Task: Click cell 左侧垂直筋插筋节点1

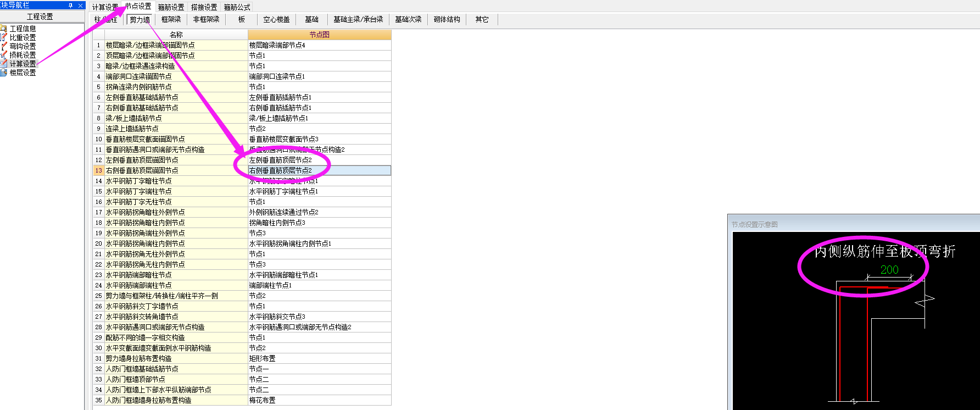Action: click(319, 97)
